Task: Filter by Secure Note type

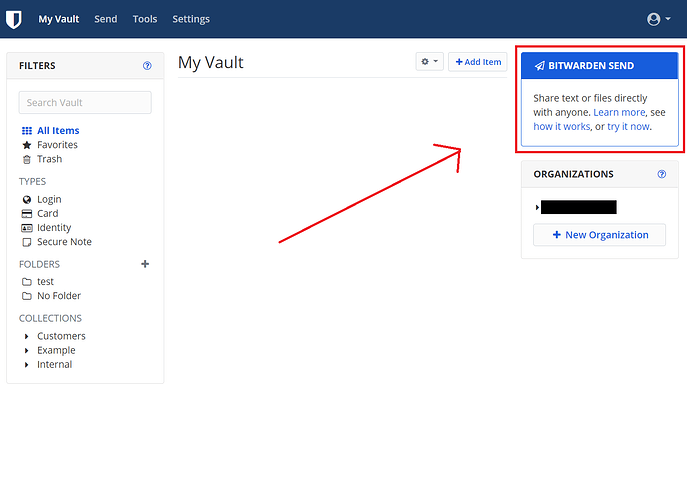Action: click(x=57, y=242)
